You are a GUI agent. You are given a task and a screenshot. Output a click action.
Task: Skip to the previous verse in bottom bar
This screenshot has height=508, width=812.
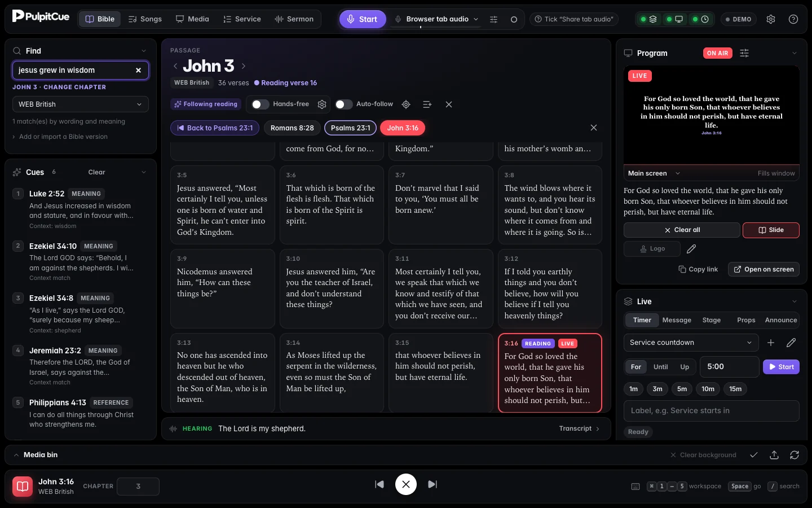[379, 484]
